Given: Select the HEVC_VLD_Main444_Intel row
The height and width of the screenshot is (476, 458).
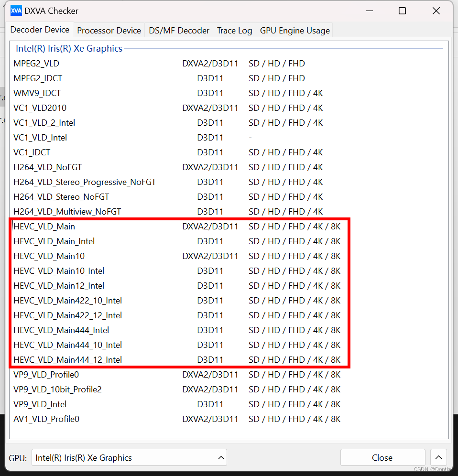Looking at the screenshot, I should pyautogui.click(x=178, y=330).
